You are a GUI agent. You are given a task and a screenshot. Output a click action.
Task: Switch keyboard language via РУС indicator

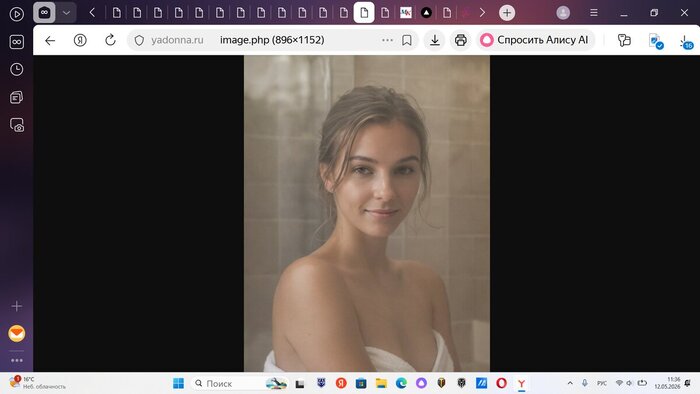(602, 383)
